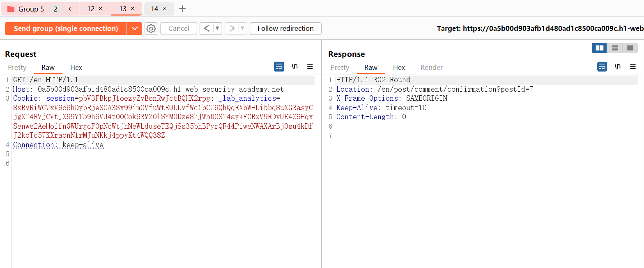Show non-printable characters in the Response panel
Viewport: 644px width, 268px height.
(617, 67)
